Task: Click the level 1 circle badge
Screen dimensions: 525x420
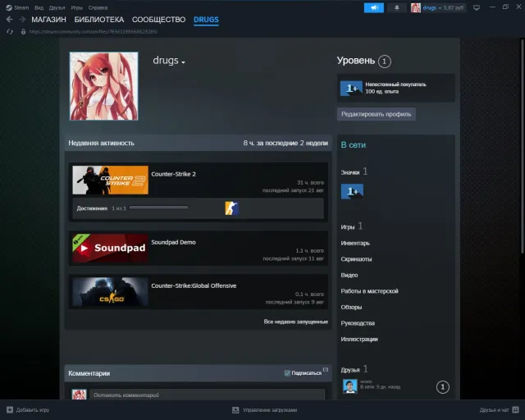Action: tap(385, 62)
